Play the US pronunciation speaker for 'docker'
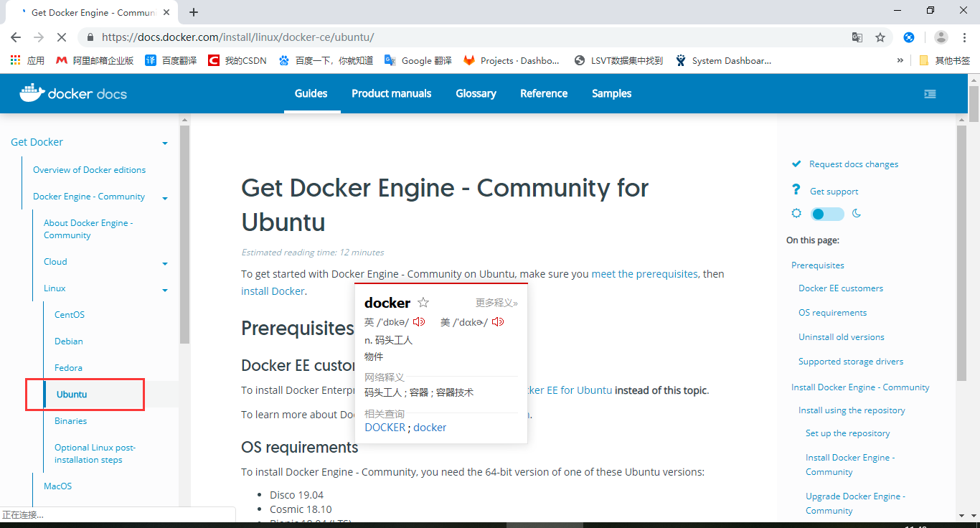This screenshot has height=528, width=980. coord(498,321)
